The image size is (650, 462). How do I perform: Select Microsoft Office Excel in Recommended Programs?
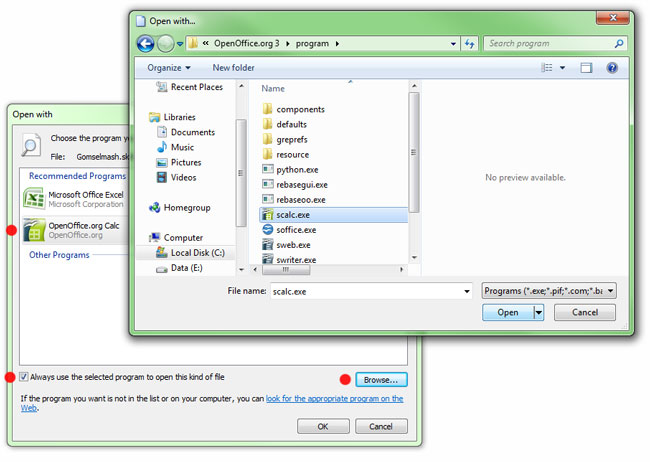point(75,199)
